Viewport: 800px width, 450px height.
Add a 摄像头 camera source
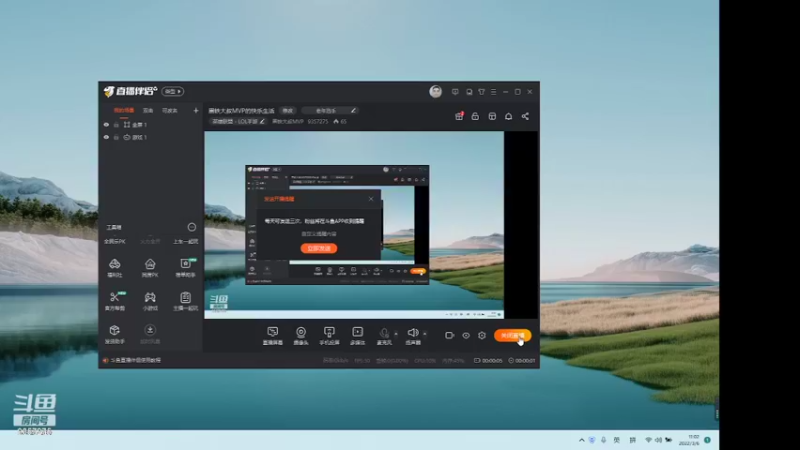pos(301,336)
